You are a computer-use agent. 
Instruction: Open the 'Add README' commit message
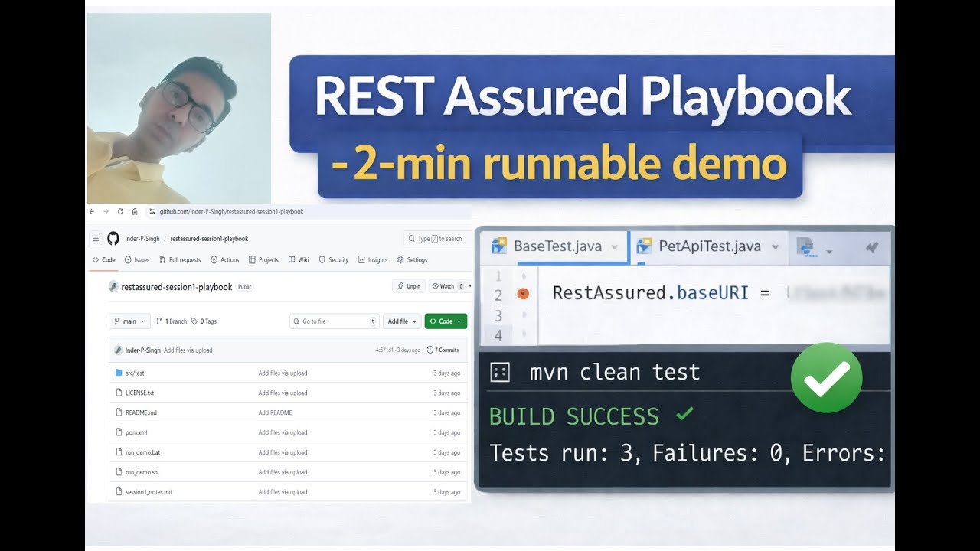275,413
